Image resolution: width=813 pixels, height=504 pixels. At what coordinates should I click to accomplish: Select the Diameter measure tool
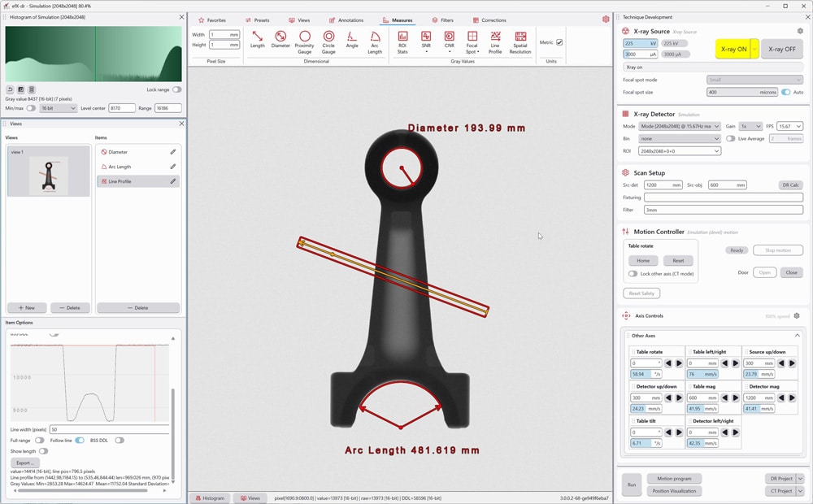pyautogui.click(x=280, y=40)
